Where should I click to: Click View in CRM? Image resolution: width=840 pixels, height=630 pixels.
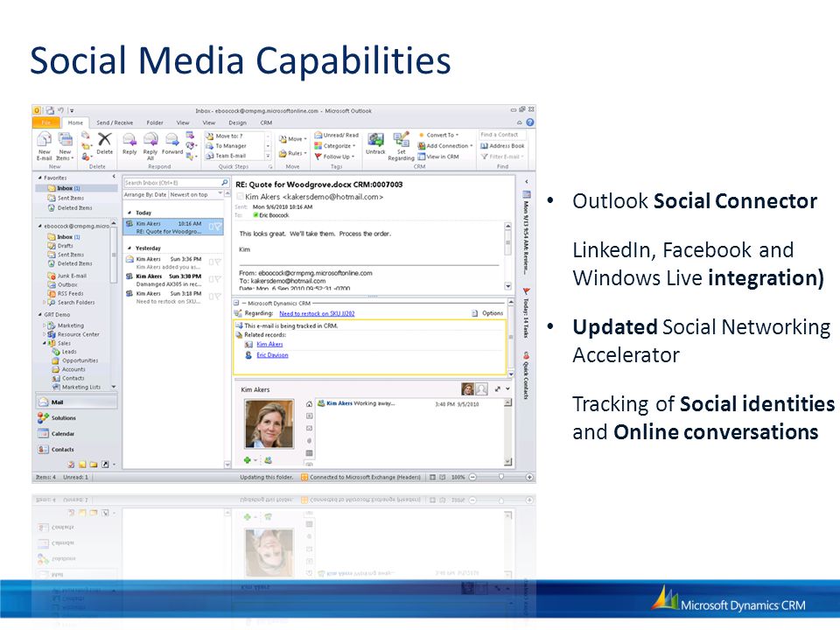(x=438, y=157)
